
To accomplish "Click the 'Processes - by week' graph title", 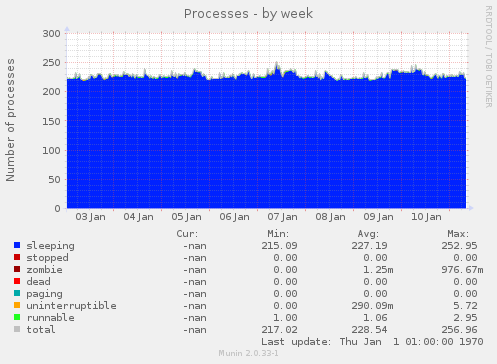I will (x=248, y=14).
